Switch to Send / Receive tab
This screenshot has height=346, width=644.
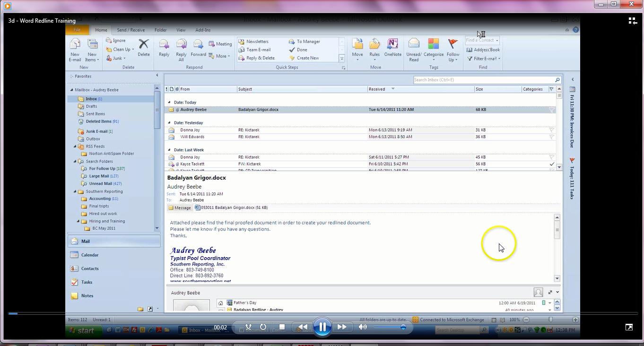click(x=131, y=30)
